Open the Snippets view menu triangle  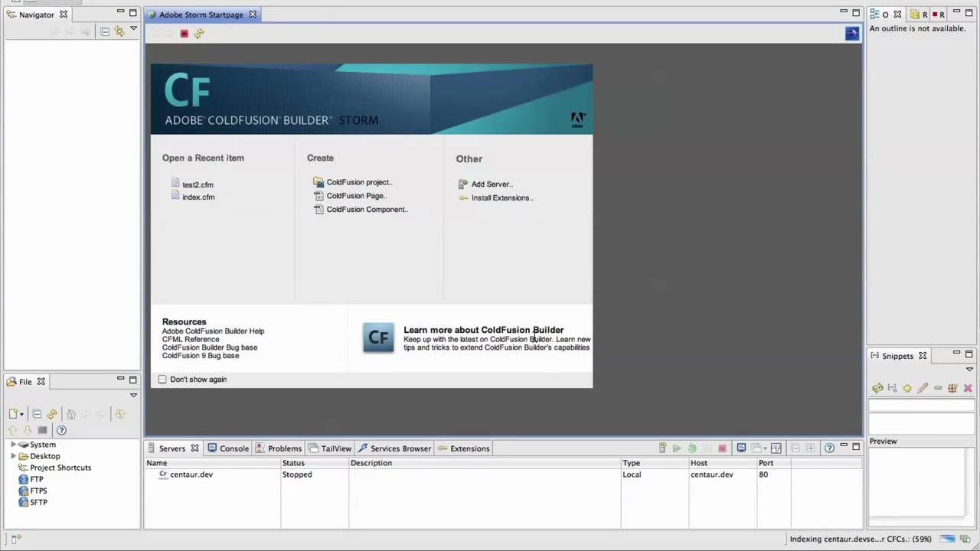pyautogui.click(x=969, y=370)
